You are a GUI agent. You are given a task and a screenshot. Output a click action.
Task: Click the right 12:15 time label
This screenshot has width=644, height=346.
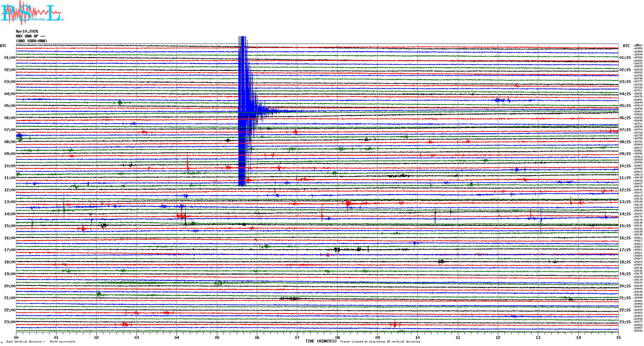625,190
